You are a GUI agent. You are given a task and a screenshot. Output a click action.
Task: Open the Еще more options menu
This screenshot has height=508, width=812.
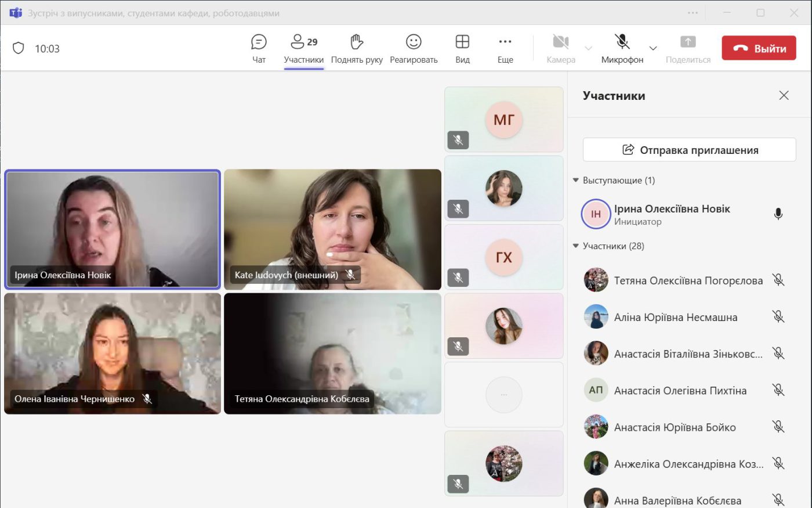(505, 42)
